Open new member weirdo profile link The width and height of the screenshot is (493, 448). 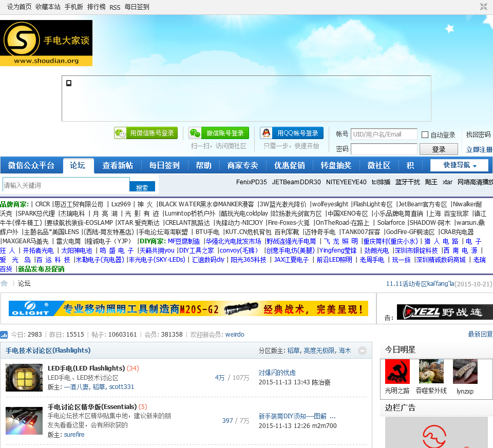(x=235, y=335)
